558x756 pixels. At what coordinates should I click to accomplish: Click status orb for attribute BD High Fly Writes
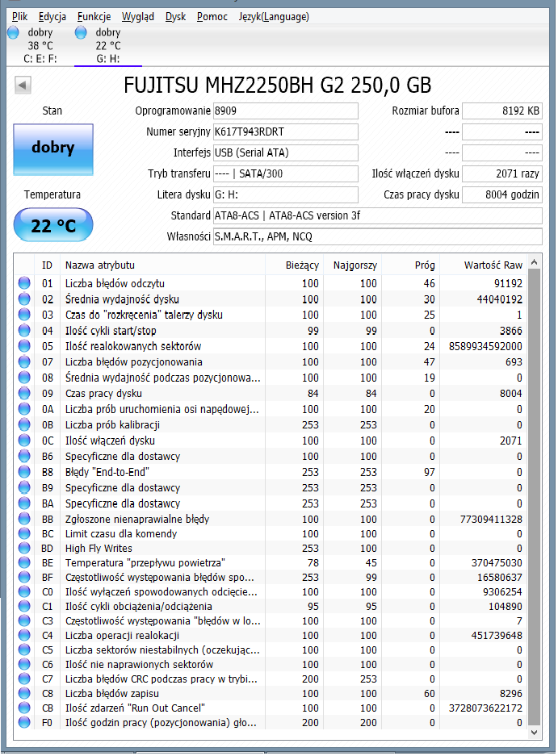tap(24, 548)
